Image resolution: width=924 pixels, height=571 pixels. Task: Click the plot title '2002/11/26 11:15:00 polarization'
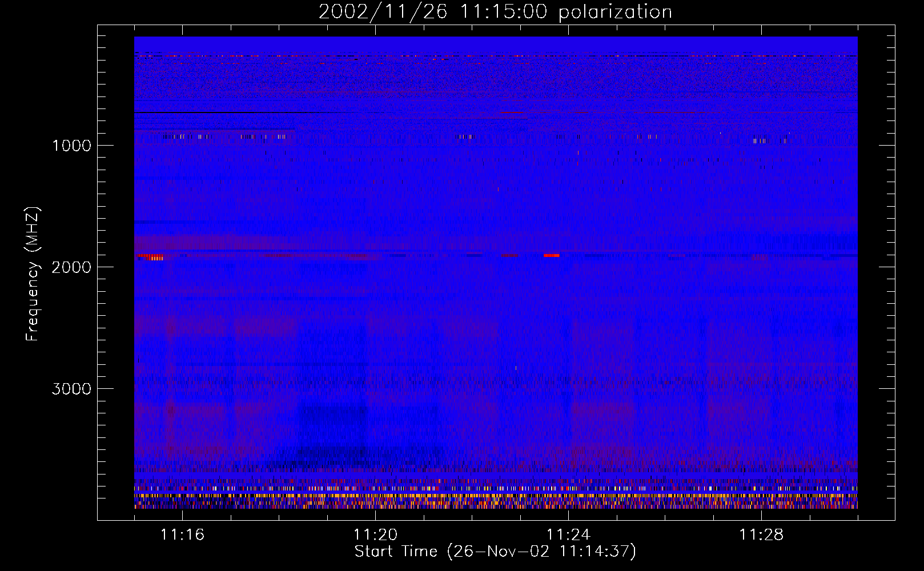click(495, 12)
